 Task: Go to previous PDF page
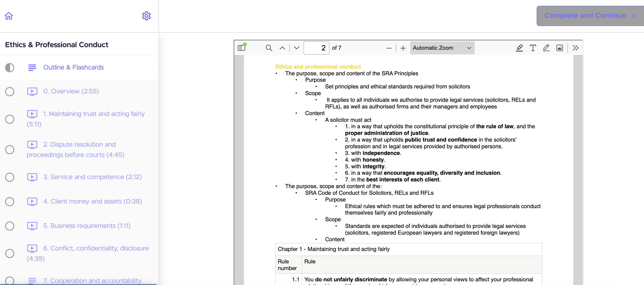[x=282, y=48]
